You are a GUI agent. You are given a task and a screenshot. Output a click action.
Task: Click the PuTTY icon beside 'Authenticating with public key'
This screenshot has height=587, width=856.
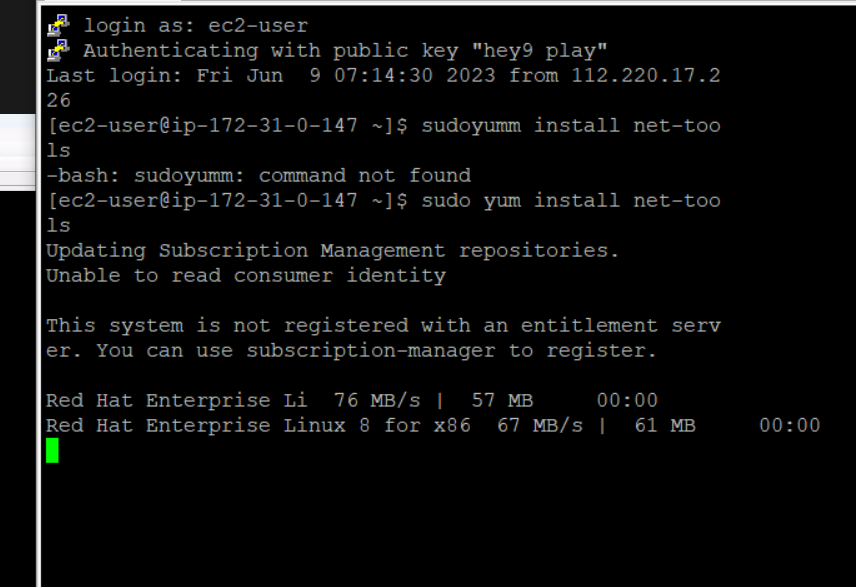coord(58,50)
